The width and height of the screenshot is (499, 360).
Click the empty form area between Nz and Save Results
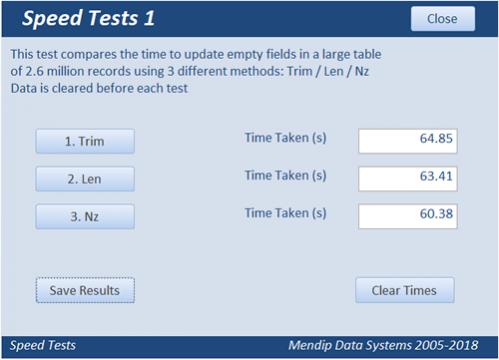(x=85, y=253)
